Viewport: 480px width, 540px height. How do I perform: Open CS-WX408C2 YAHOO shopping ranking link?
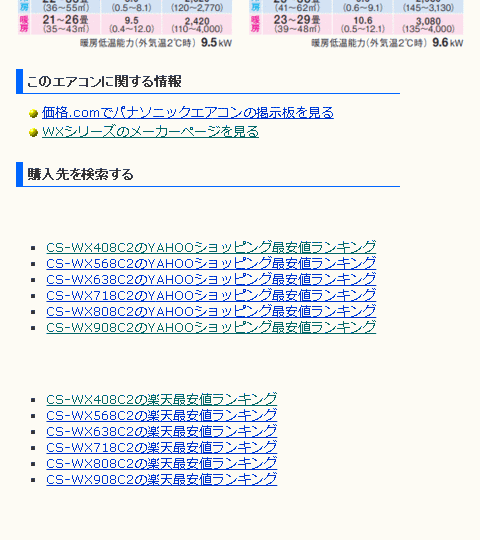pyautogui.click(x=211, y=247)
